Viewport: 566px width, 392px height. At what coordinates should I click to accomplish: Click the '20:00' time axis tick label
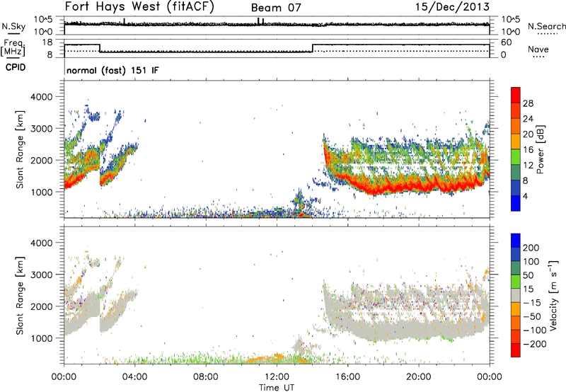click(419, 377)
